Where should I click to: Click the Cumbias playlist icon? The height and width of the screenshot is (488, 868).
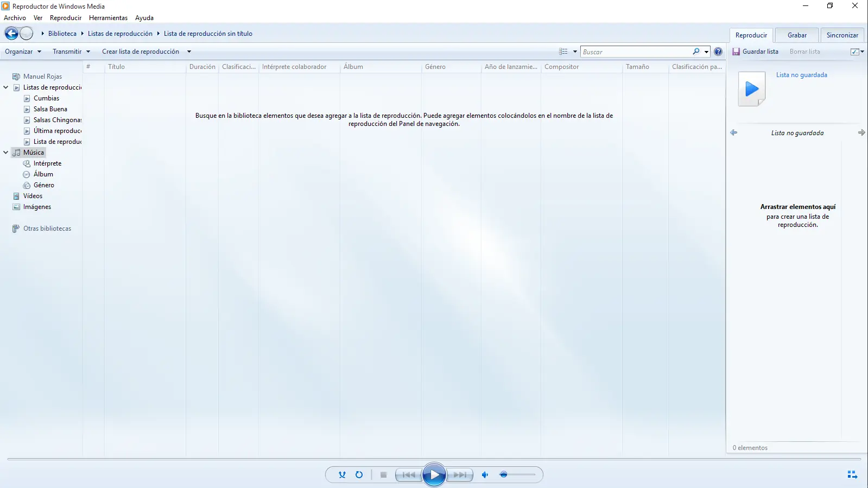click(27, 98)
